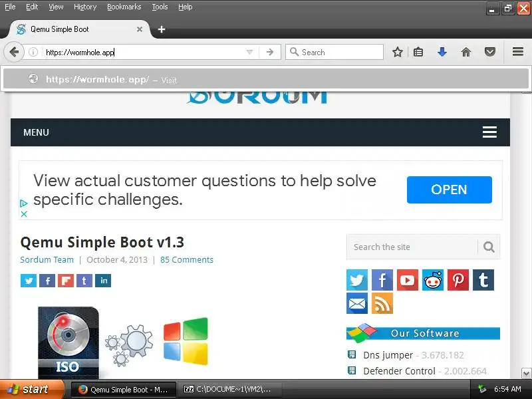Visit the https://wormhole.app/ suggestion

pyautogui.click(x=266, y=79)
